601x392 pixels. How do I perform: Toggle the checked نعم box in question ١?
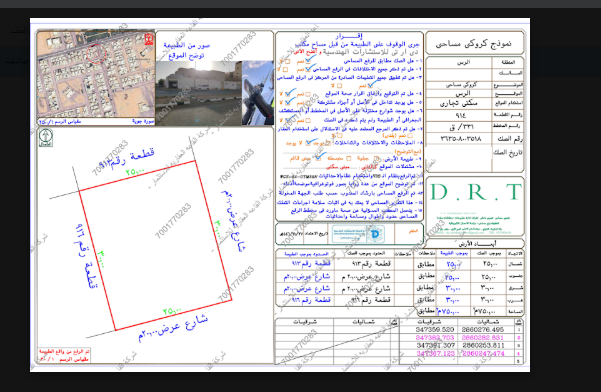click(x=309, y=60)
